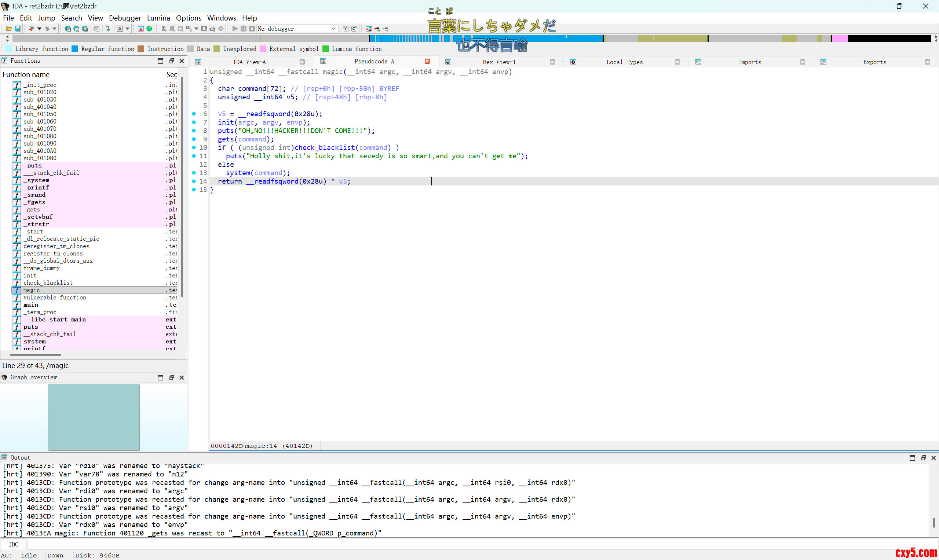The image size is (939, 560).
Task: Click the red triangle toolbar icon
Action: pos(140,29)
